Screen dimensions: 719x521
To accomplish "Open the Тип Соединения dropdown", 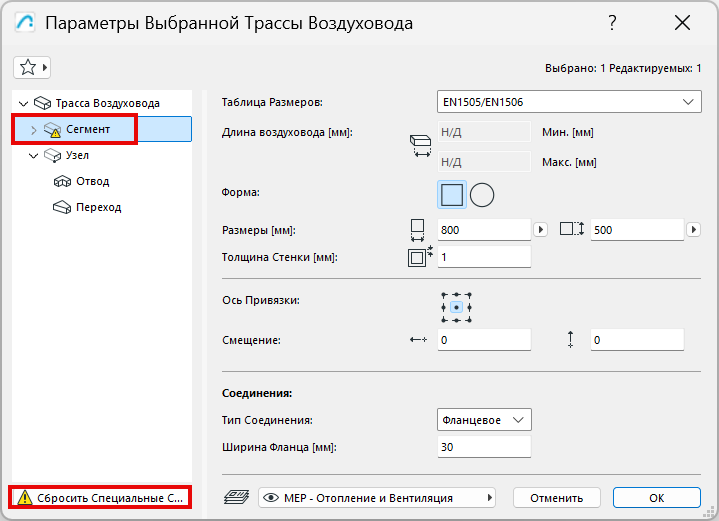I will point(484,420).
